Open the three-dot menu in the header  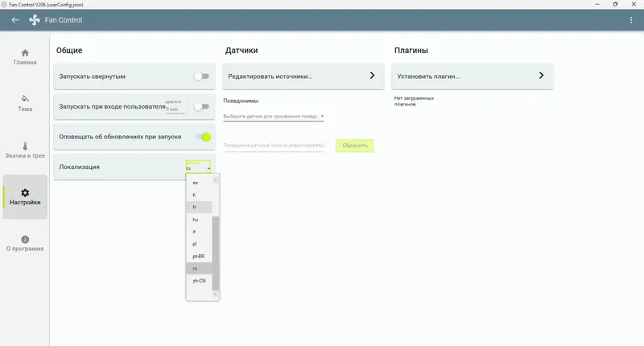click(631, 20)
